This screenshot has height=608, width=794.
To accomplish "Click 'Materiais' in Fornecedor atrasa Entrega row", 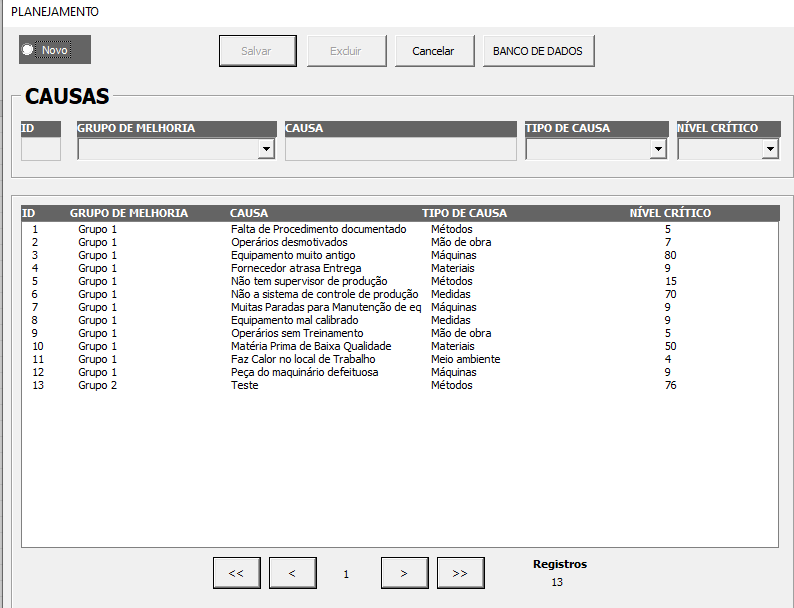I will (453, 268).
